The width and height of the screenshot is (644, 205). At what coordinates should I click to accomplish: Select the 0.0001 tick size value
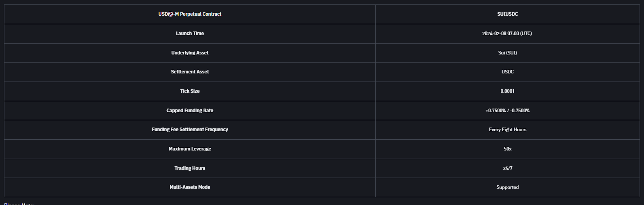(507, 91)
